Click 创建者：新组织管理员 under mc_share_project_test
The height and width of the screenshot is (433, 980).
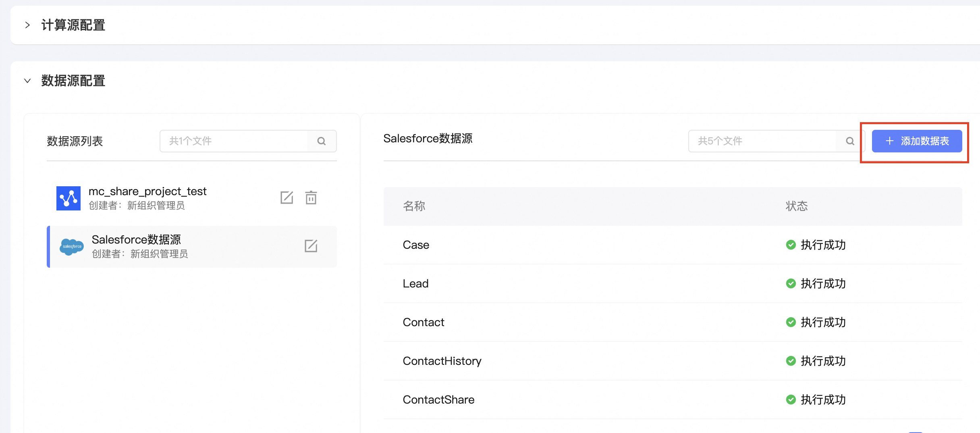point(137,206)
